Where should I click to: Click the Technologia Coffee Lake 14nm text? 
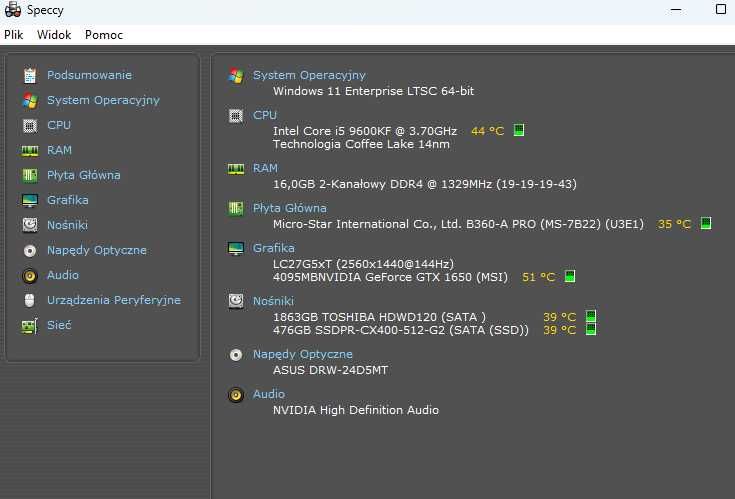[361, 144]
